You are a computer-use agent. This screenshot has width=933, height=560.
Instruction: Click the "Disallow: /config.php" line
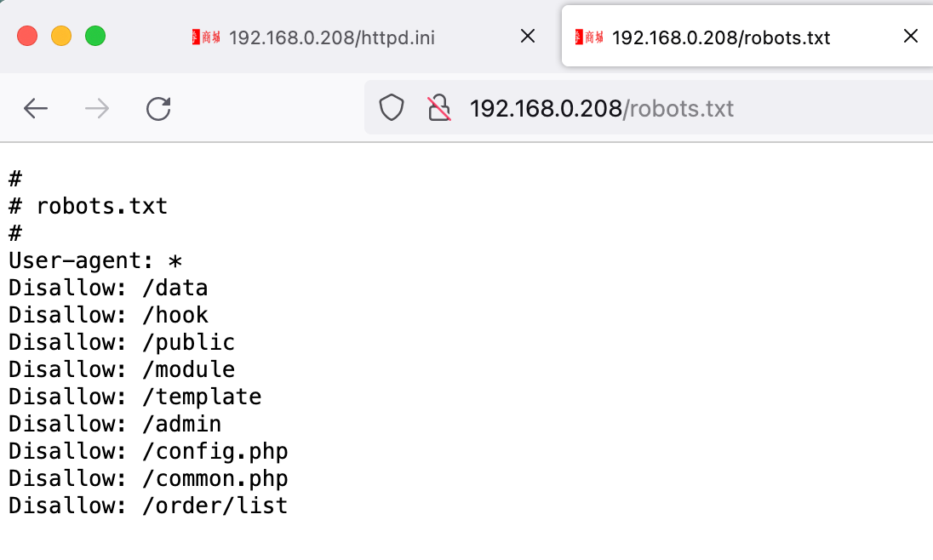[148, 451]
